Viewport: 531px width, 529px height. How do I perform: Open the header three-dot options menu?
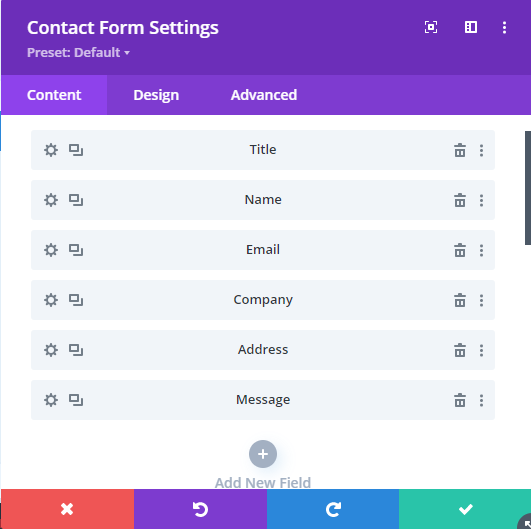[x=504, y=27]
